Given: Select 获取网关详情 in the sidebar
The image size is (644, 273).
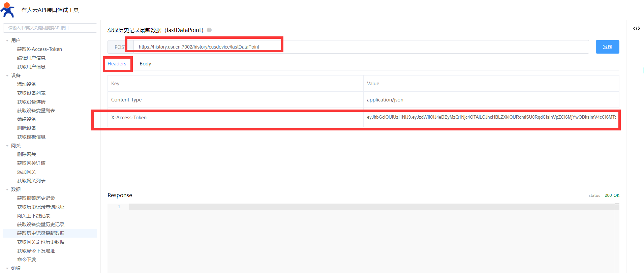Looking at the screenshot, I should pos(31,163).
